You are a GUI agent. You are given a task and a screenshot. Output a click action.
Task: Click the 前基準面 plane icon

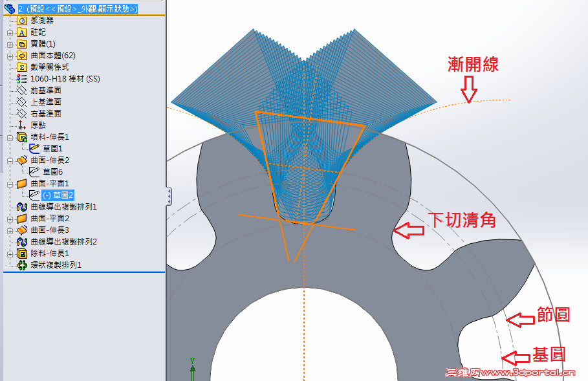point(22,91)
